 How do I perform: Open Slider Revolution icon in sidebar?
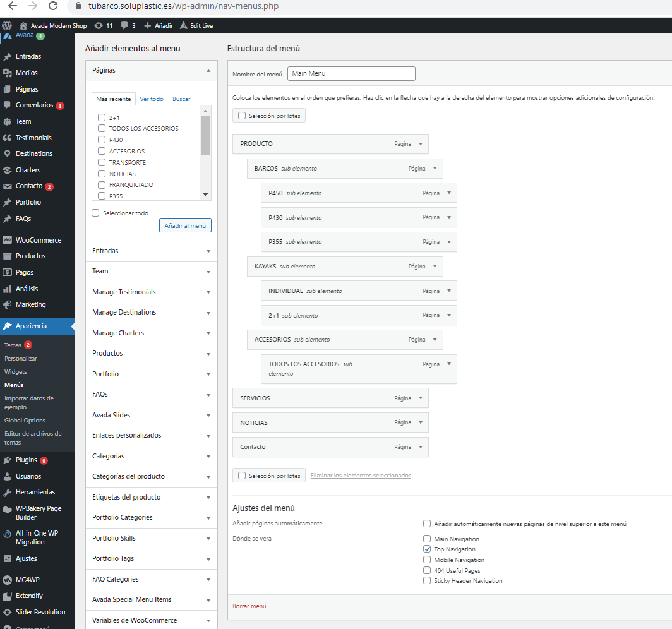(x=8, y=613)
